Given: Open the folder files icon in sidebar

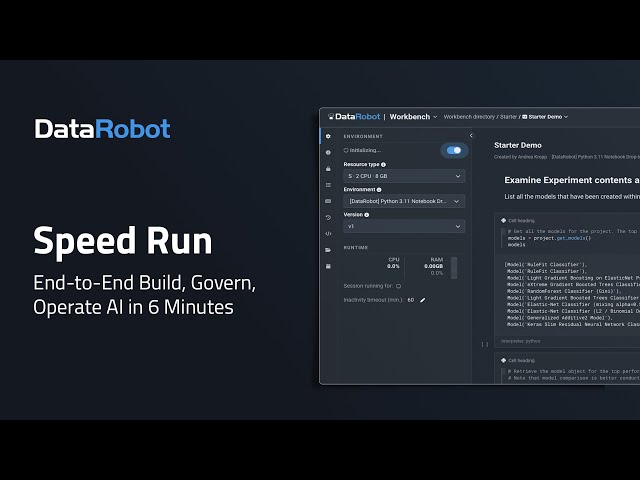Looking at the screenshot, I should click(328, 249).
